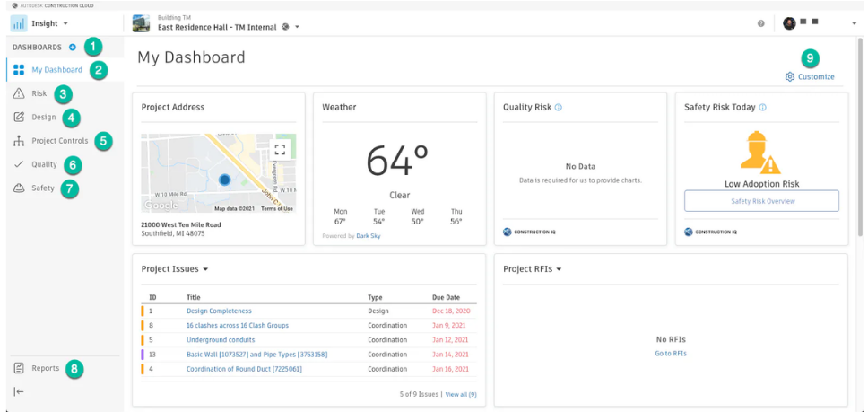Click the Quality checkmark icon
The height and width of the screenshot is (412, 868).
[19, 164]
